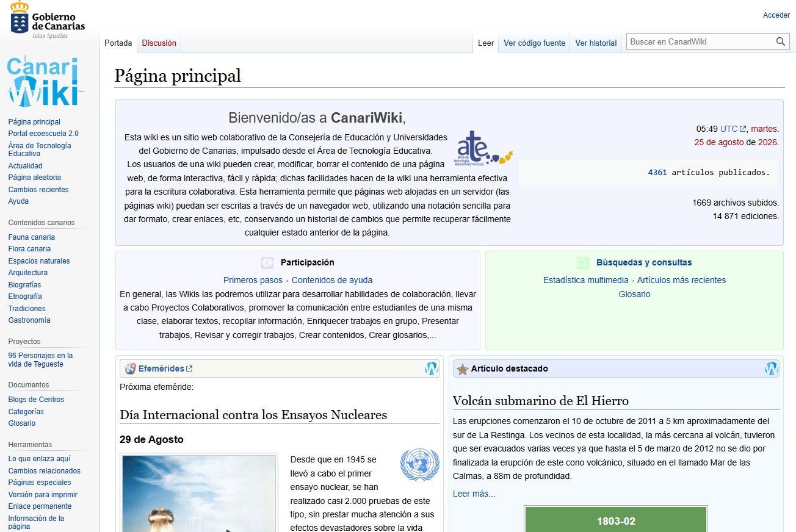796x532 pixels.
Task: Click the Gobierno de Canarias logo
Action: [x=48, y=21]
